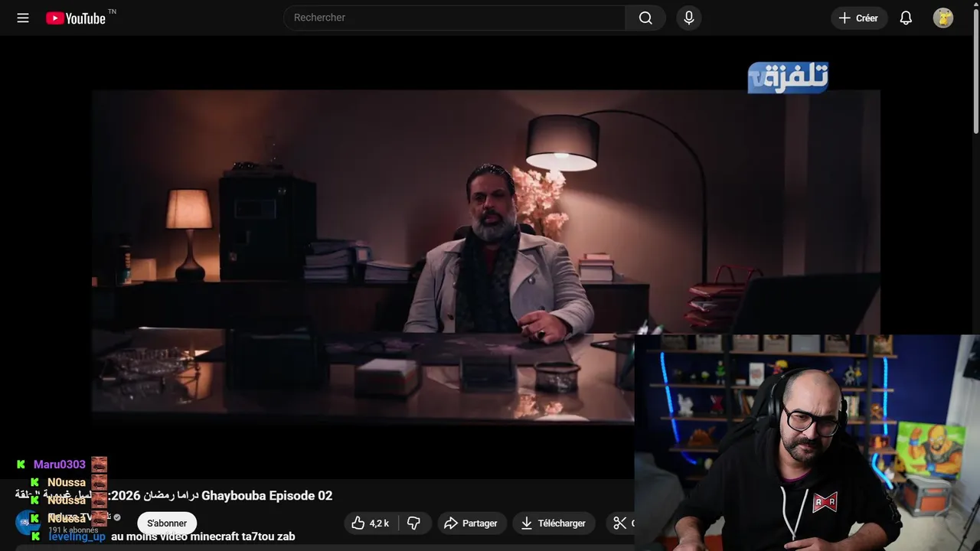Click the scissors clip icon
The image size is (980, 551).
(619, 523)
